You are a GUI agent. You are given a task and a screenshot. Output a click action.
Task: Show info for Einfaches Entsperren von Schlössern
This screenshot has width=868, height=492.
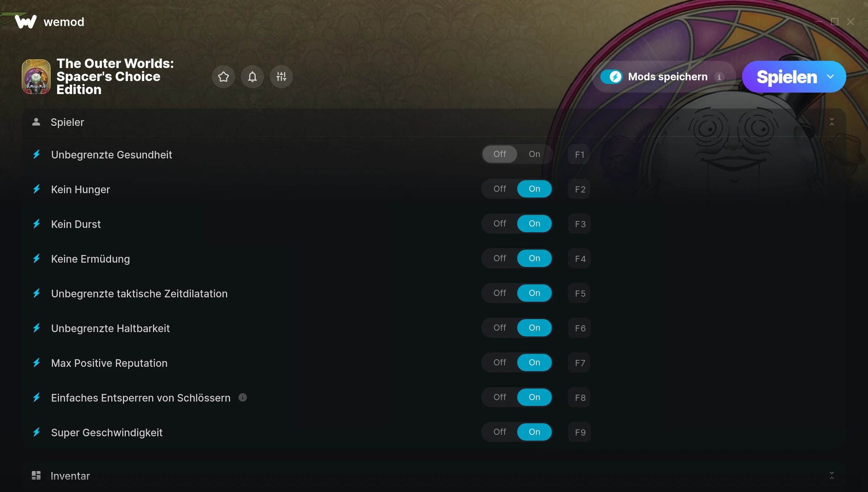(243, 398)
